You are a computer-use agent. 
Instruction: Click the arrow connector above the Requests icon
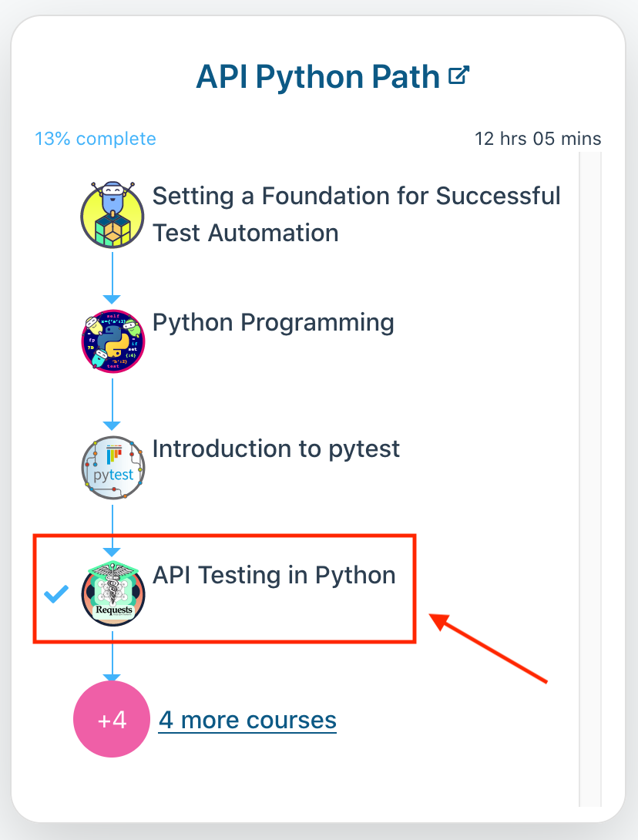[112, 530]
